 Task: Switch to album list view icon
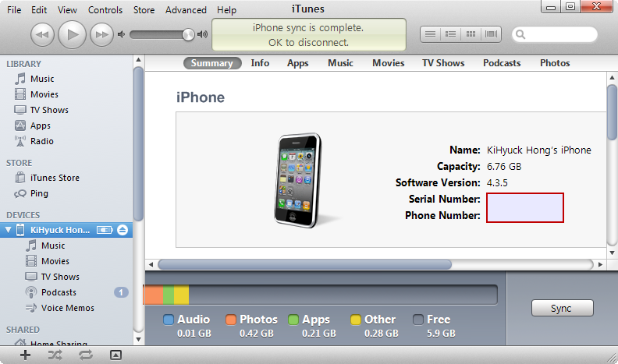[x=450, y=34]
